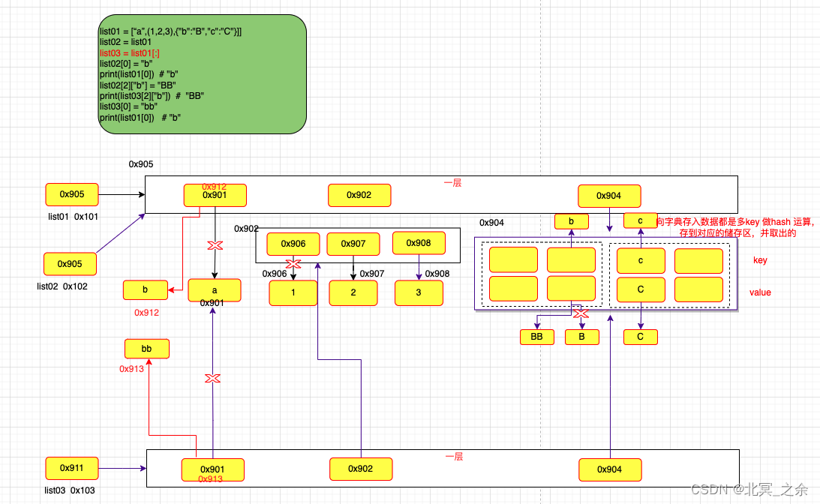This screenshot has width=820, height=504.
Task: Select the 0x906 tuple slot box
Action: point(293,244)
